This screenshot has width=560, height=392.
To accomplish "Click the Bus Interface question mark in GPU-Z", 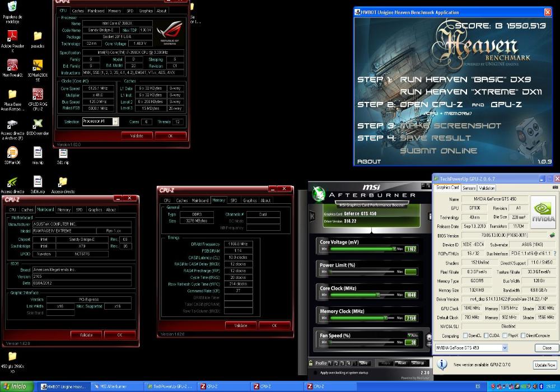I will pyautogui.click(x=554, y=254).
